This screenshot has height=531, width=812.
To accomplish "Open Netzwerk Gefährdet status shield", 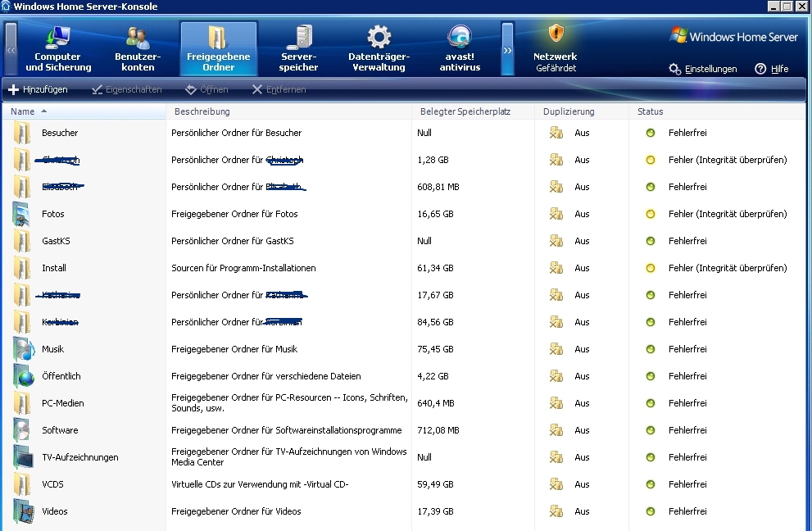I will coord(556,48).
